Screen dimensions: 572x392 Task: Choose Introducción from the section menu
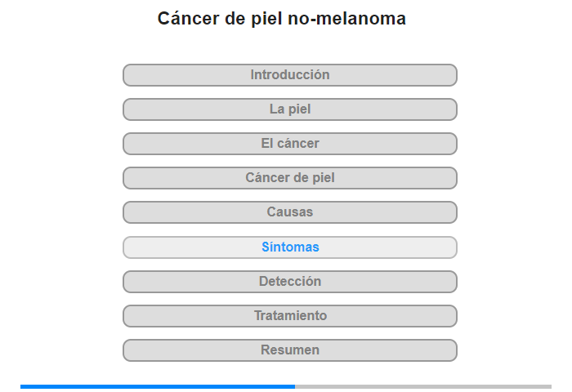point(290,75)
